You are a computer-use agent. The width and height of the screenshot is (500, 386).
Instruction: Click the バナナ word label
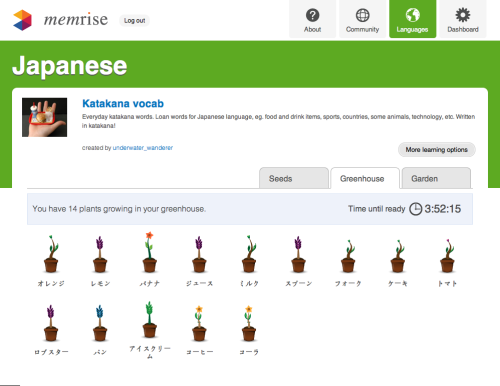(150, 283)
